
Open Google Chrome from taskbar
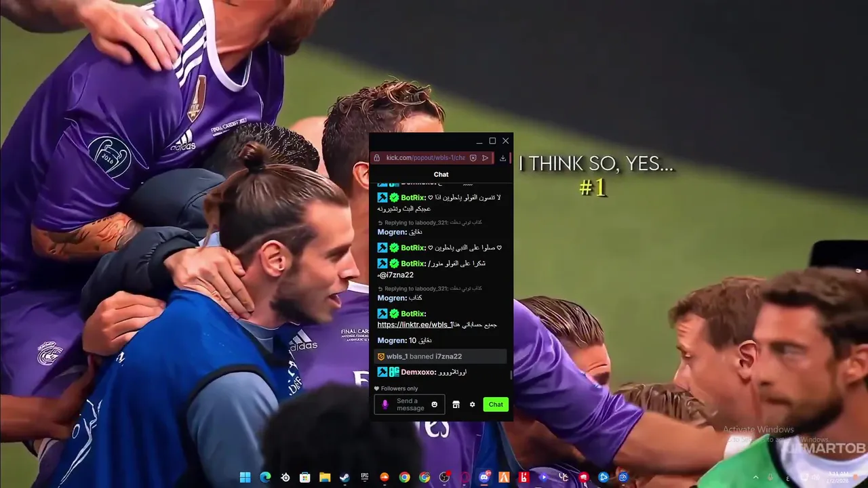pos(404,477)
